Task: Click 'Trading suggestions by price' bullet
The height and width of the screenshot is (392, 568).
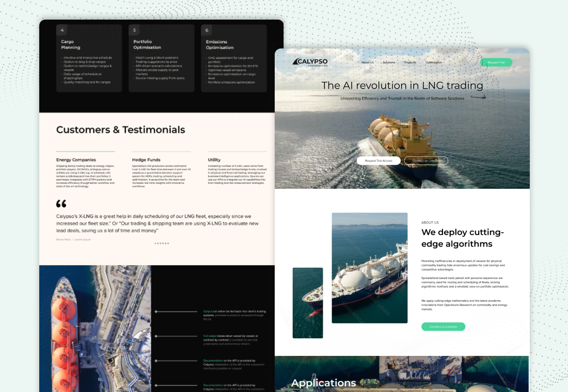Action: pos(156,61)
